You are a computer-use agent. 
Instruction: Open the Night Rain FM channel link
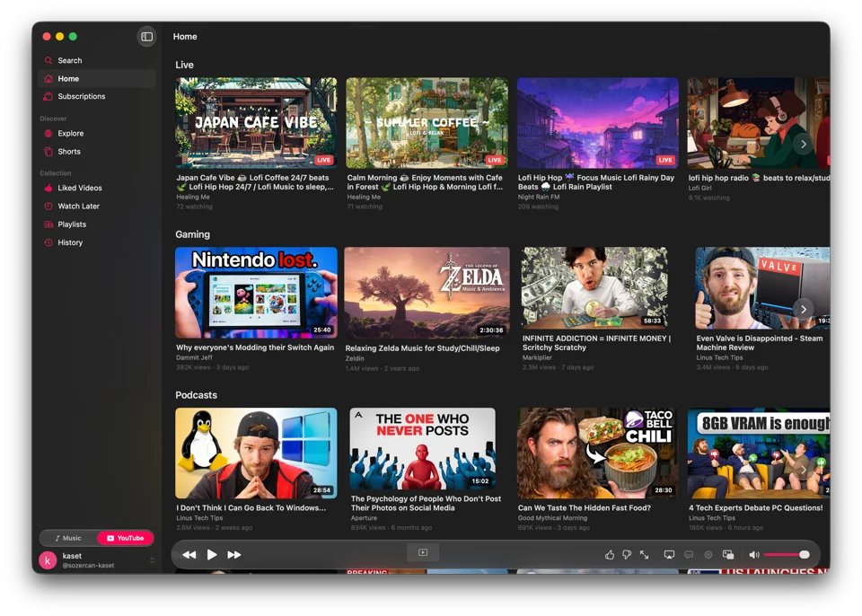click(539, 197)
